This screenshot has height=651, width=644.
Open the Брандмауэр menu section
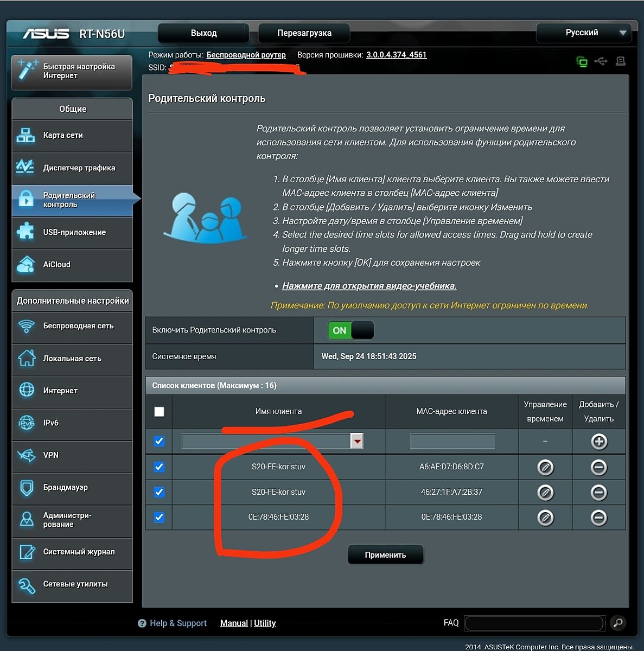[72, 488]
